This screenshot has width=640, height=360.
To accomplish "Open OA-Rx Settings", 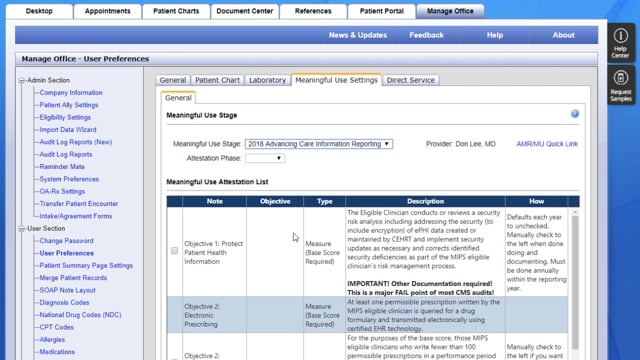I will coord(62,191).
